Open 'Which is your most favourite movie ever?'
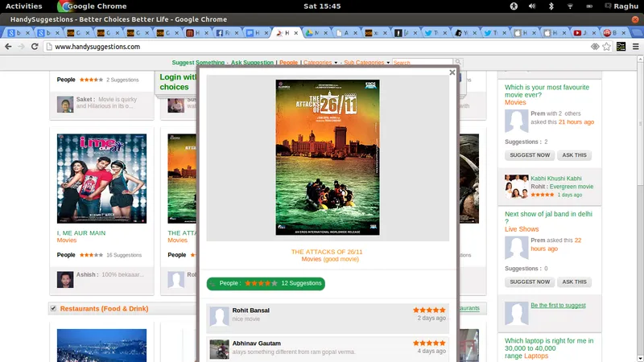 tap(547, 91)
